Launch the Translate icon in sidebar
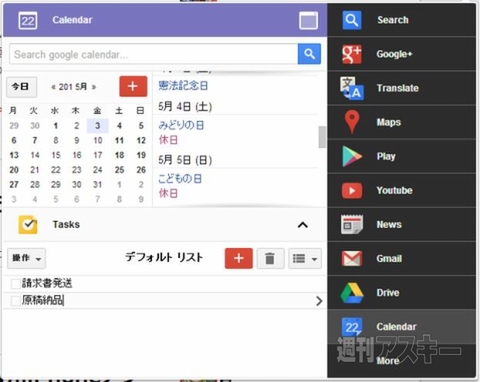480x382 pixels. click(352, 88)
